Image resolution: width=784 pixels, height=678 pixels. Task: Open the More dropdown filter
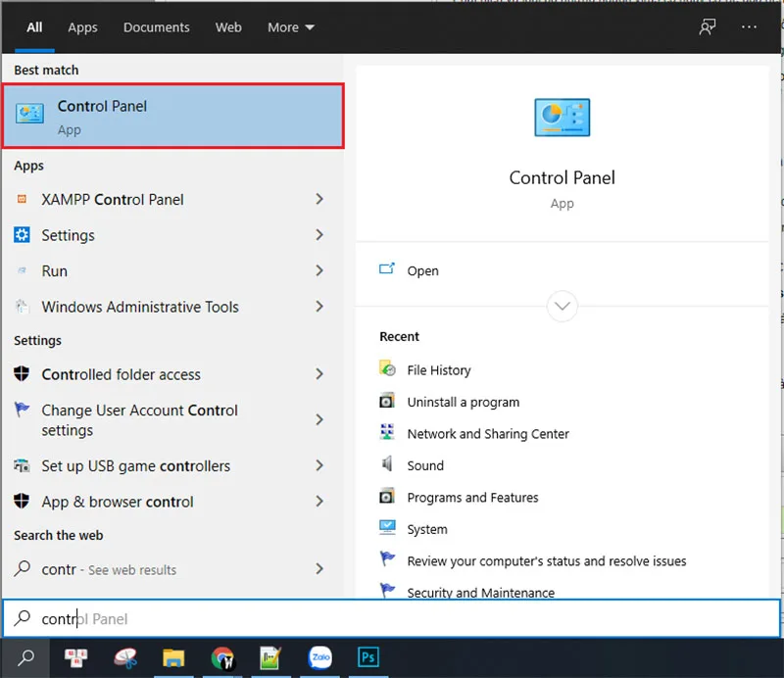291,27
